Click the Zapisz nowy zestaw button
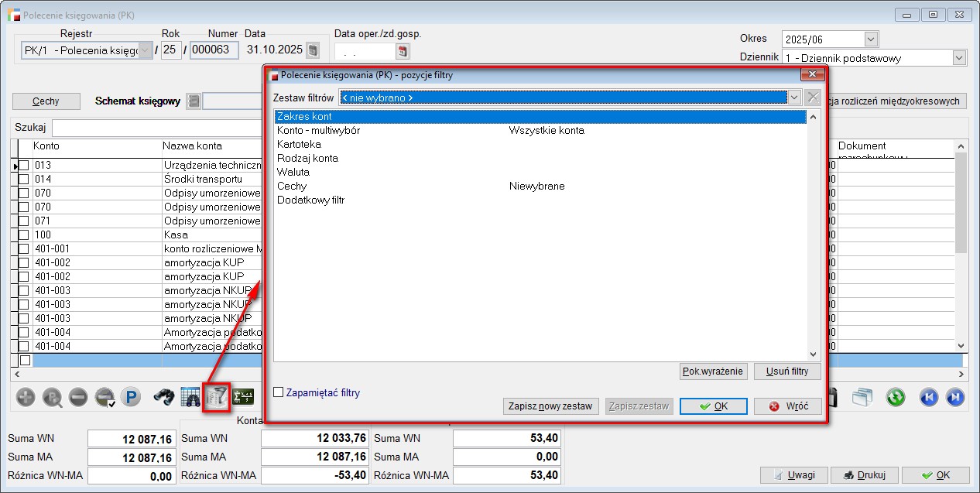The image size is (980, 493). pos(550,406)
